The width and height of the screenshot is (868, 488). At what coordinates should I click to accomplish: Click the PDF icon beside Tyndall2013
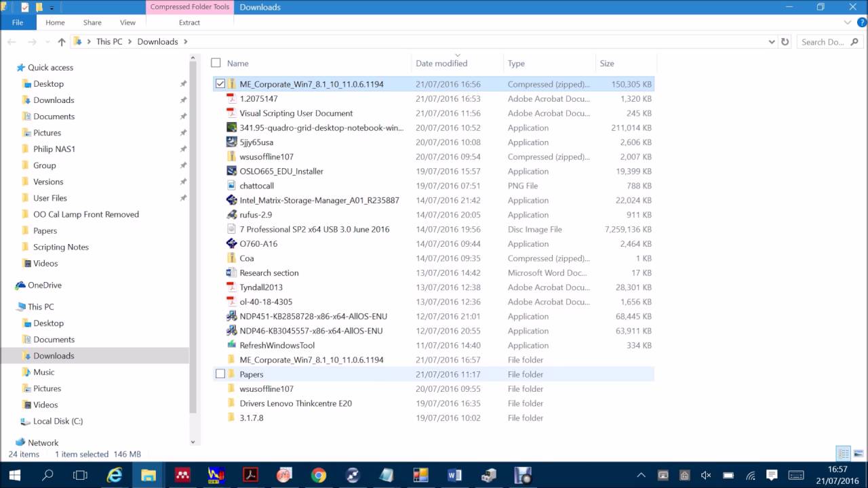[231, 287]
